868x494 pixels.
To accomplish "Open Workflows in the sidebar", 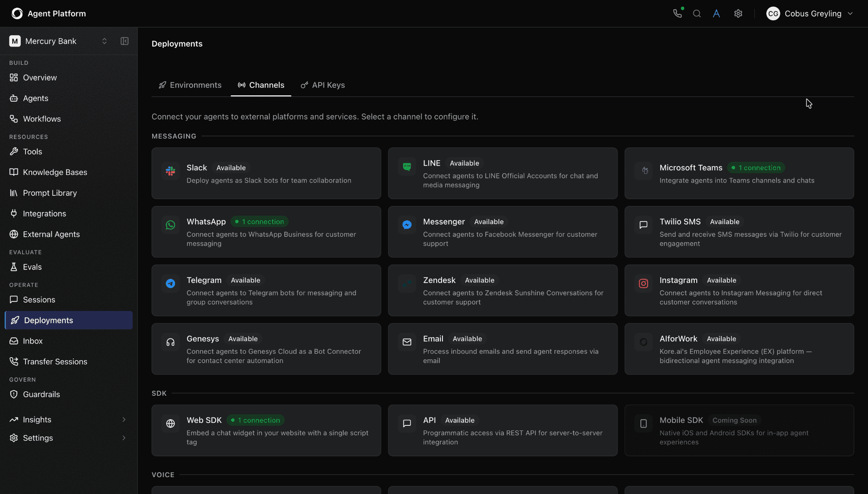I will coord(69,119).
